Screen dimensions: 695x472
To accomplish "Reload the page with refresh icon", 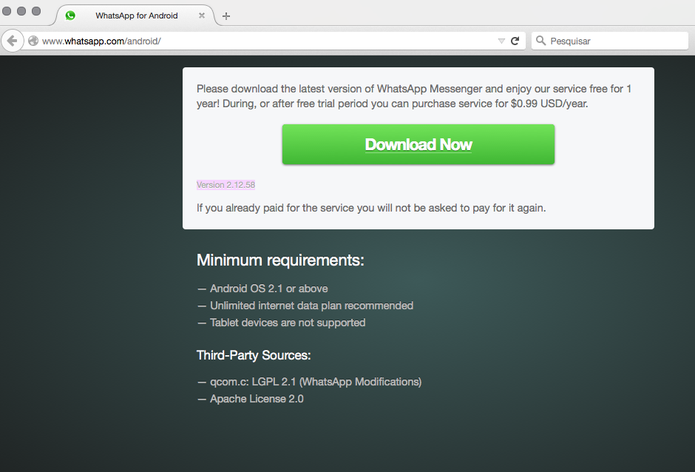I will (x=515, y=41).
